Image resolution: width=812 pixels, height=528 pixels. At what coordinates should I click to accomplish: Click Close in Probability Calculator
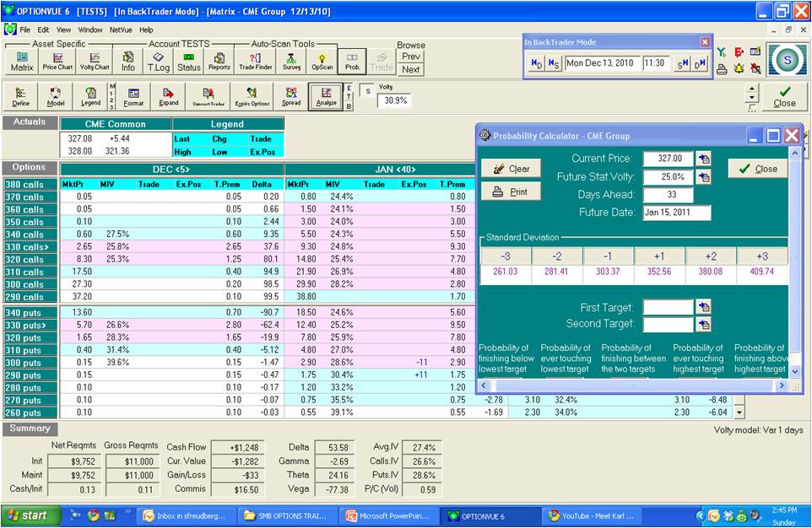(x=758, y=169)
